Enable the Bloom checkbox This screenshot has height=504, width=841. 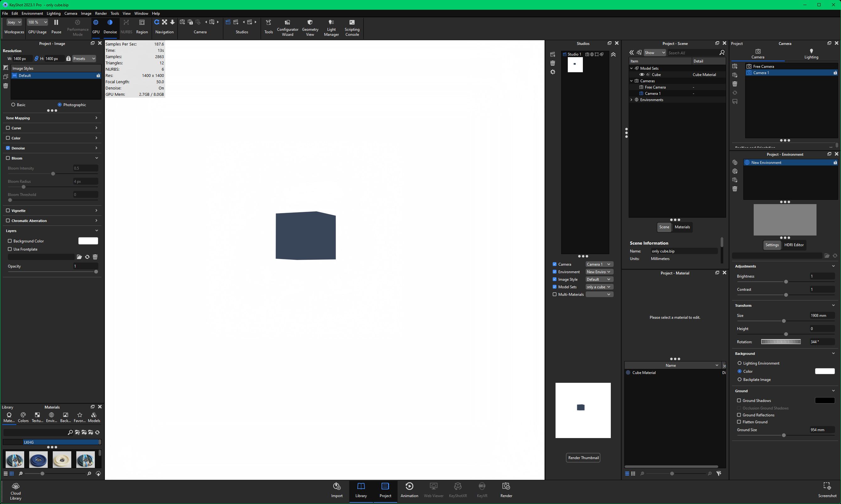click(x=8, y=158)
